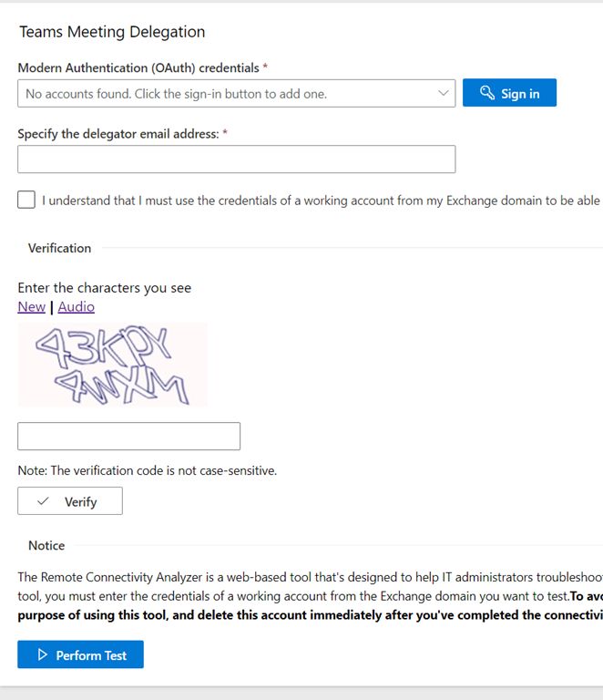Image resolution: width=603 pixels, height=700 pixels.
Task: Click the Notice section heading
Action: coord(46,545)
